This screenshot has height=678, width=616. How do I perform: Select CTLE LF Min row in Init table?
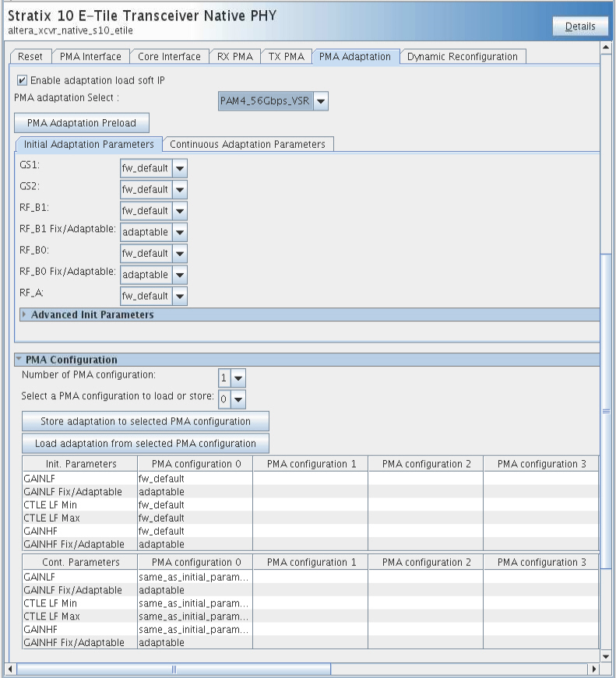point(311,504)
